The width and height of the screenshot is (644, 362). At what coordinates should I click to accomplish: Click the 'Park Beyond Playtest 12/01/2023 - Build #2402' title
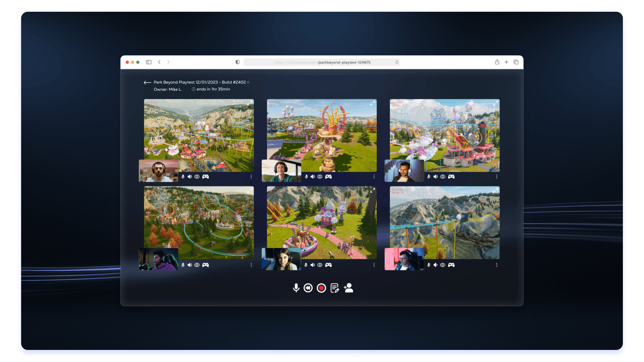pos(200,82)
